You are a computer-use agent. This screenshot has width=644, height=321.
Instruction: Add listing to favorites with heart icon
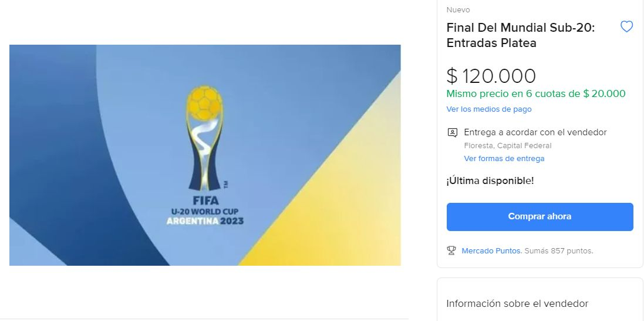(626, 26)
